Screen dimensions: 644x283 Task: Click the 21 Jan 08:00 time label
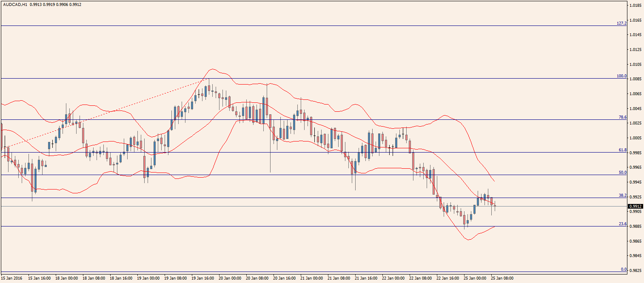[x=339, y=278]
